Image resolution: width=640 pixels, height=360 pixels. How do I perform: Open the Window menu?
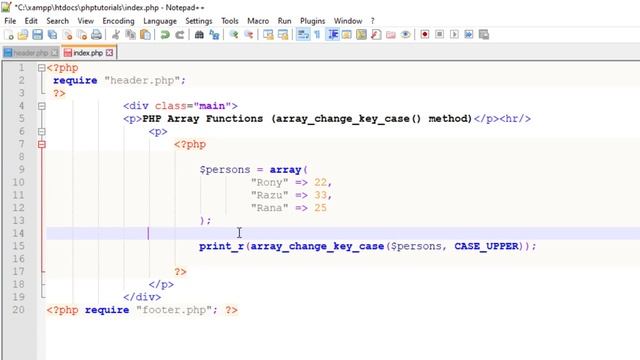348,21
